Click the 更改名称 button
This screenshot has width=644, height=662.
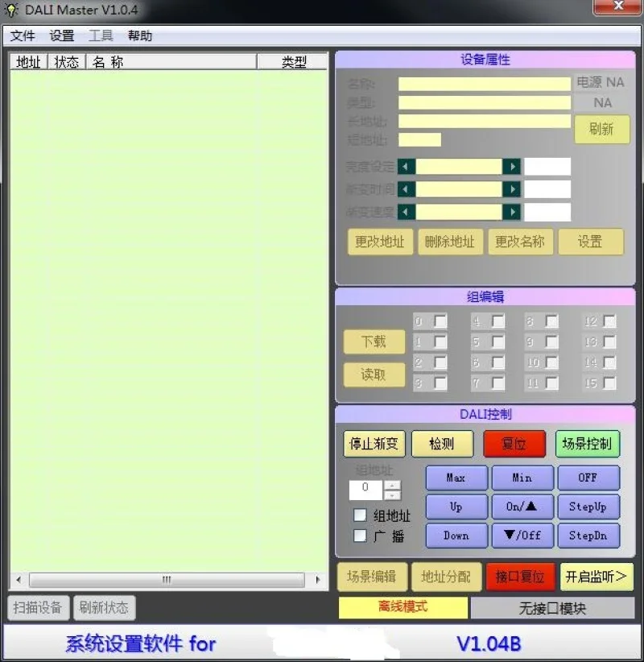click(x=520, y=242)
